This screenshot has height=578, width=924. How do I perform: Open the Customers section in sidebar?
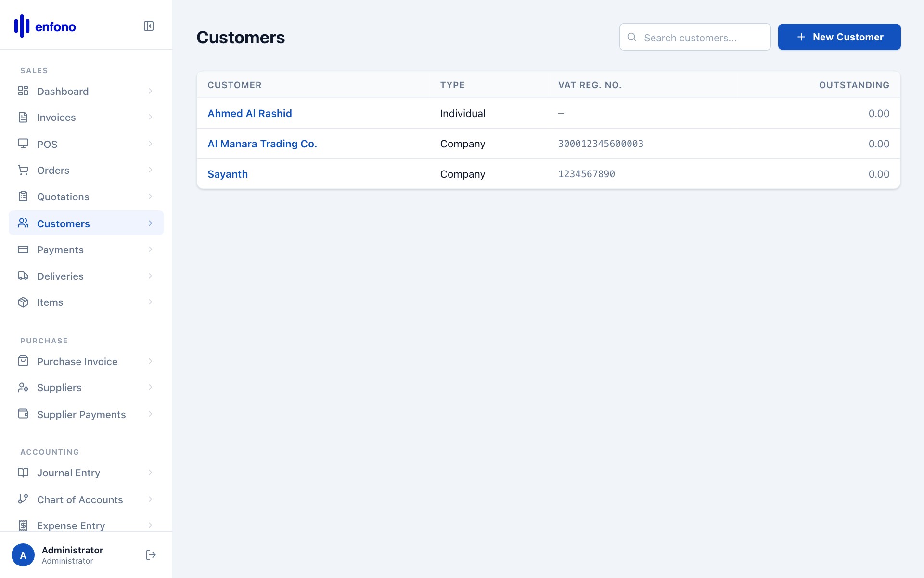[x=63, y=223]
